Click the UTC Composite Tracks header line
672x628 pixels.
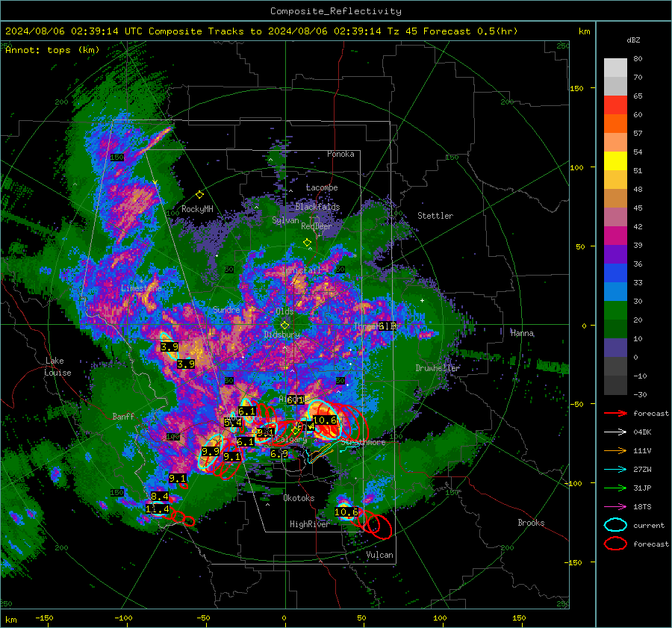261,31
